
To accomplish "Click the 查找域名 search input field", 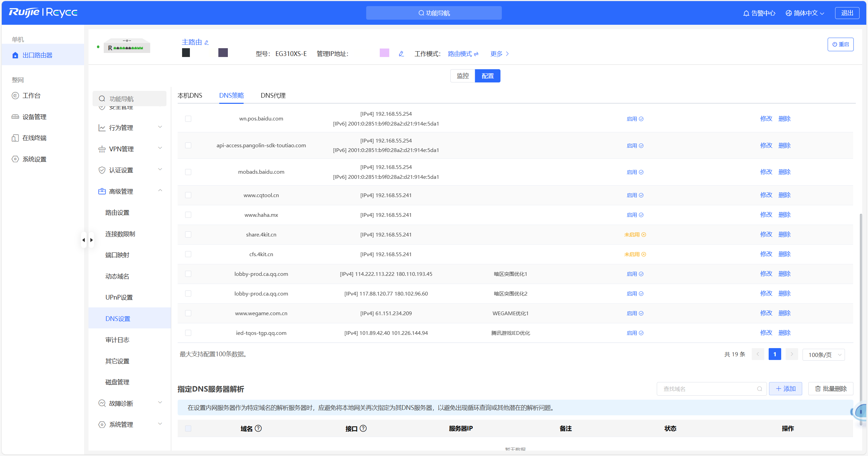I will (x=705, y=388).
